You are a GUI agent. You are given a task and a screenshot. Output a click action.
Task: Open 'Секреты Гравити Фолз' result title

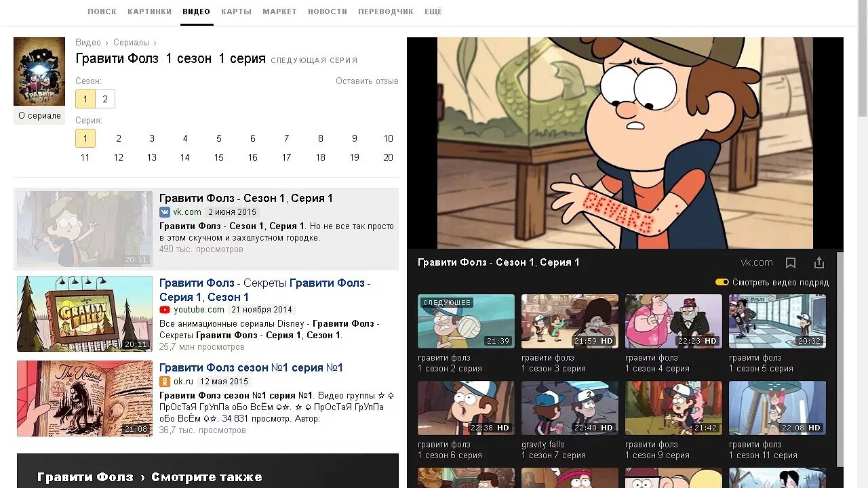[265, 290]
